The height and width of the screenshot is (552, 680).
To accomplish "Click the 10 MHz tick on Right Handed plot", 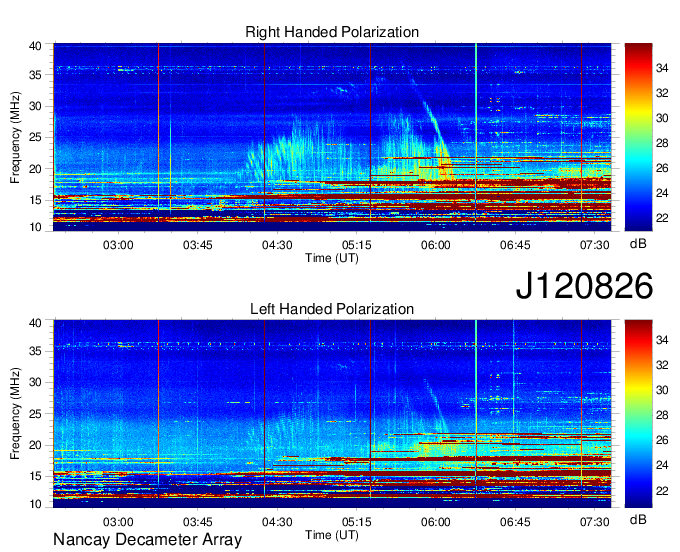I will [x=36, y=227].
